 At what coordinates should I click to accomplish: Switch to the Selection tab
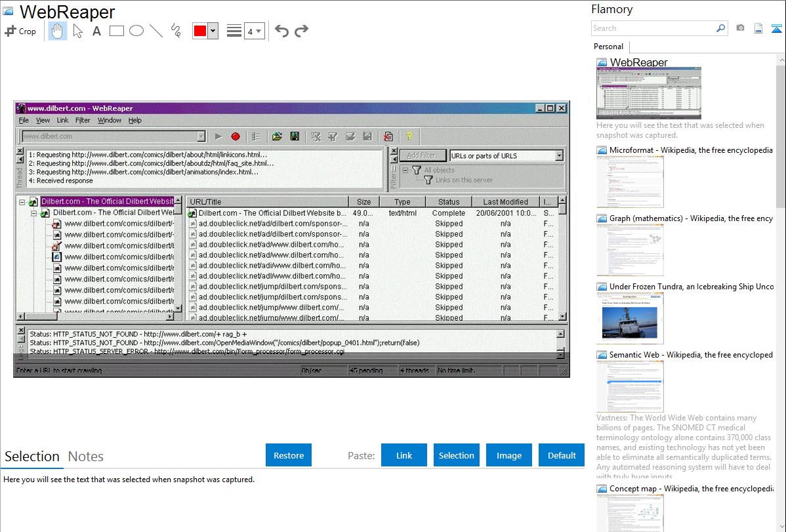point(32,457)
